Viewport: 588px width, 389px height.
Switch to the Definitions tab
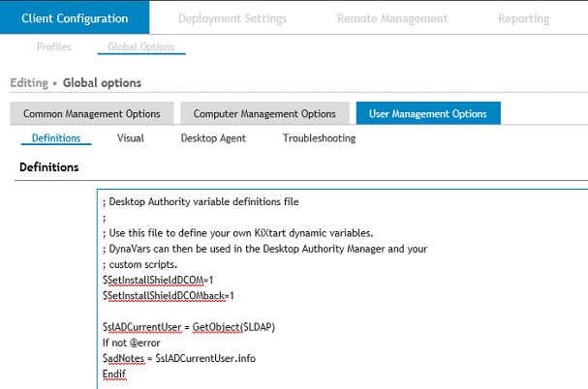coord(56,138)
